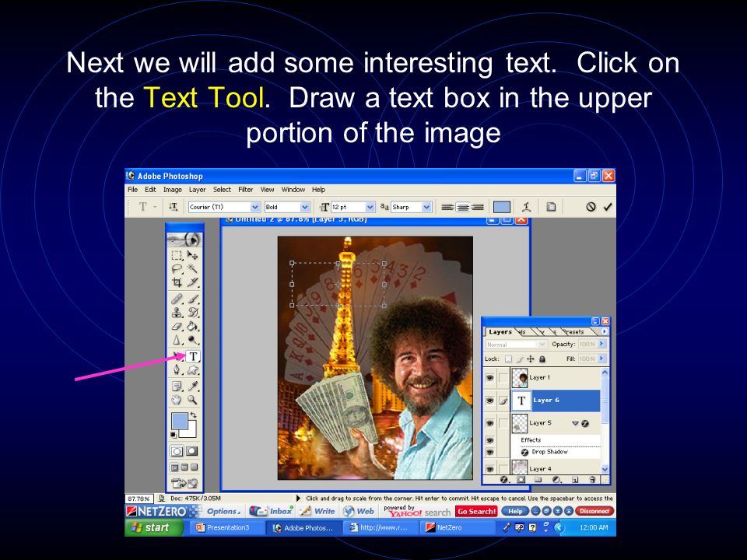Cancel current text edits
This screenshot has height=560, width=747.
(591, 207)
